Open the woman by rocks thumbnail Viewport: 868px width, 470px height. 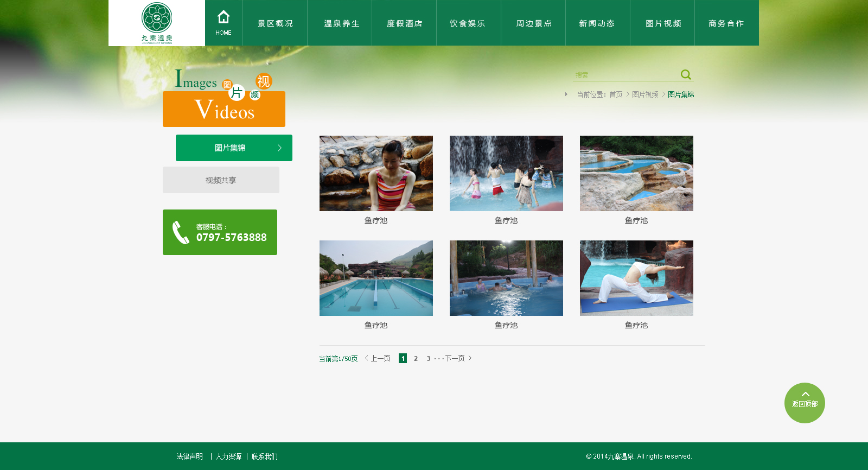point(376,173)
